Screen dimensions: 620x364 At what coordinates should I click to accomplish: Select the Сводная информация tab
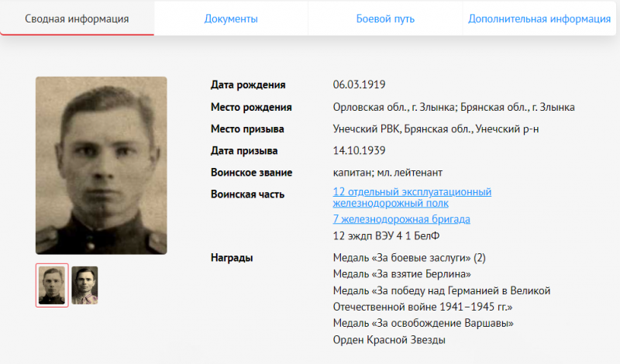(x=77, y=19)
